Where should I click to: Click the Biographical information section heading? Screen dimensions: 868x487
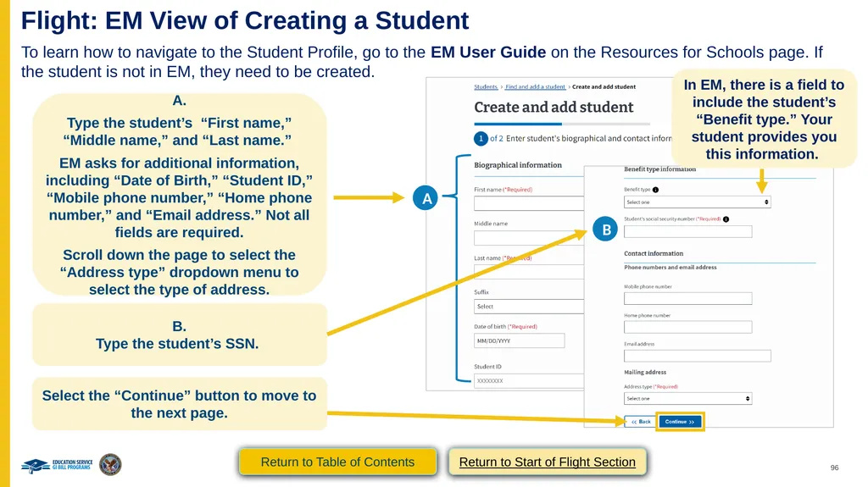click(518, 165)
